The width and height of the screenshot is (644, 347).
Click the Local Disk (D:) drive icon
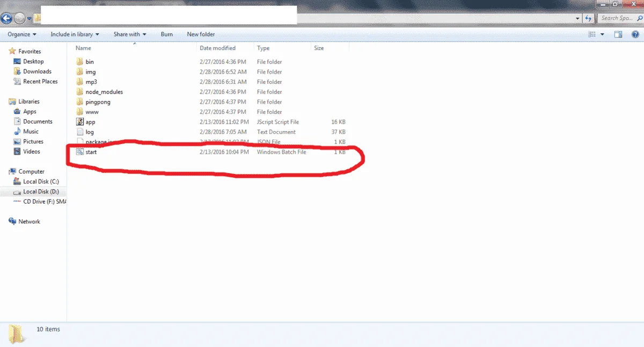pyautogui.click(x=18, y=192)
